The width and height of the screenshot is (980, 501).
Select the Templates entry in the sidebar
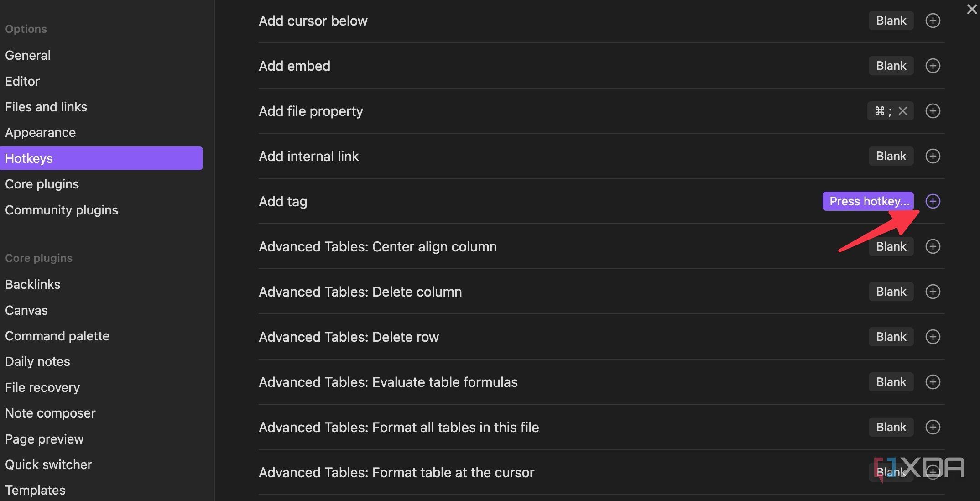coord(35,490)
